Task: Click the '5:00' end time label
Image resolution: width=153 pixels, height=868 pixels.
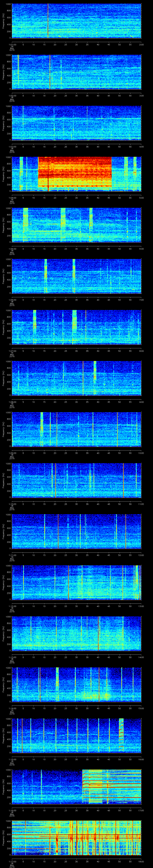Action: coord(141,197)
